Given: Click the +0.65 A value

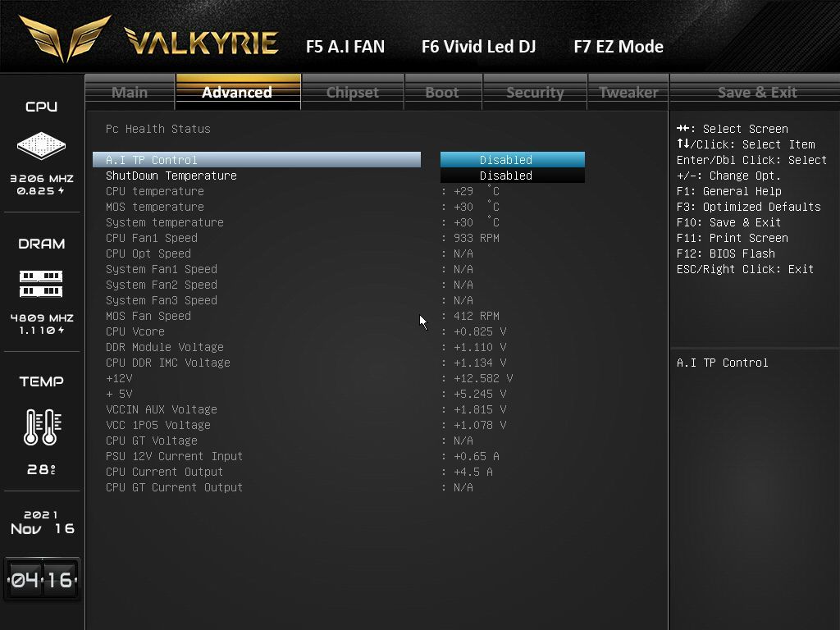Looking at the screenshot, I should 477,456.
